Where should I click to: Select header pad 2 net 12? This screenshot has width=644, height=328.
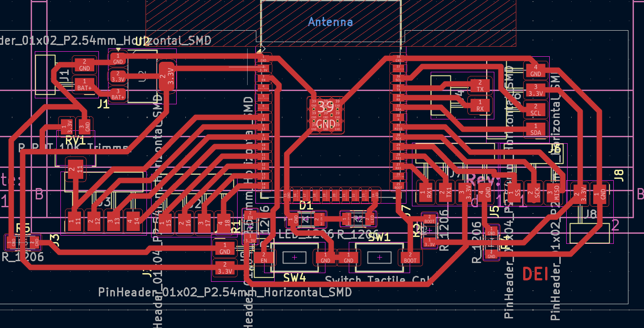(x=94, y=221)
